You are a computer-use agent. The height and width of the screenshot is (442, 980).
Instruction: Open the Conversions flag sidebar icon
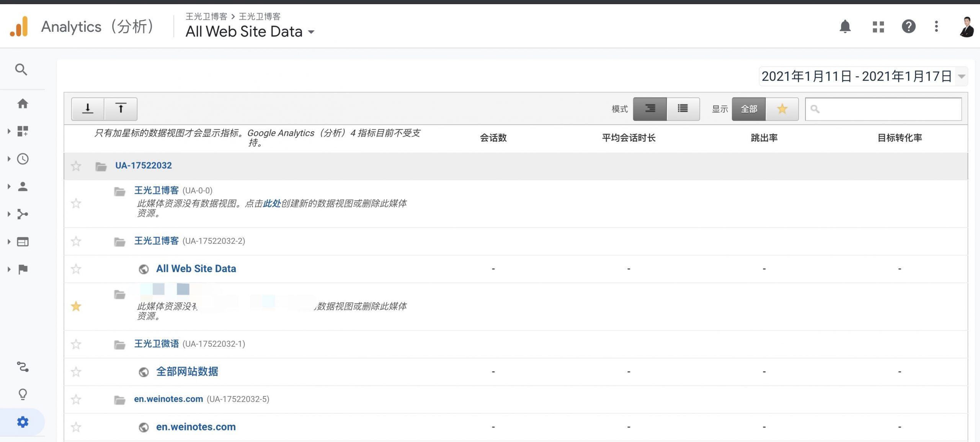23,269
